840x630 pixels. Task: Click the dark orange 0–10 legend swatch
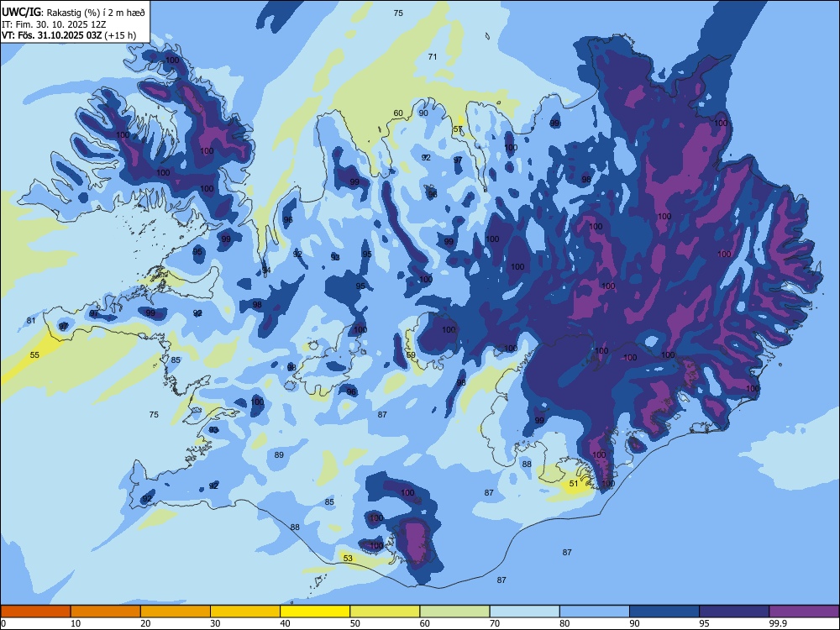click(35, 612)
